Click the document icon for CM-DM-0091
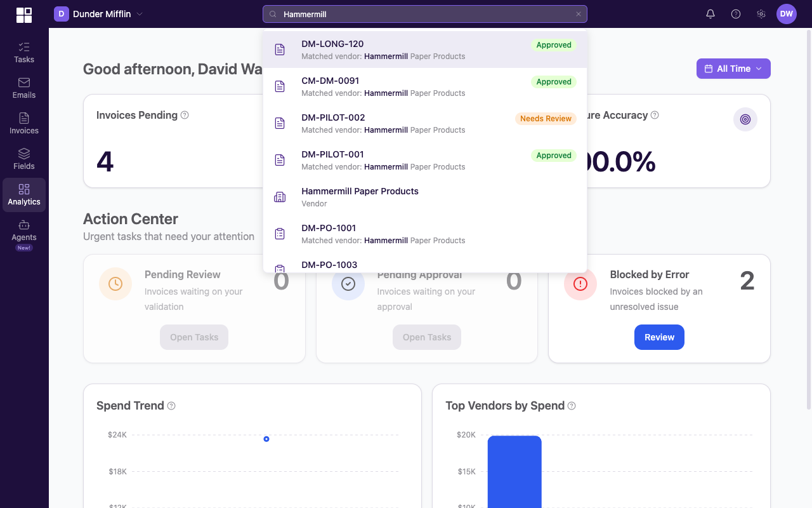This screenshot has height=508, width=812. point(280,86)
